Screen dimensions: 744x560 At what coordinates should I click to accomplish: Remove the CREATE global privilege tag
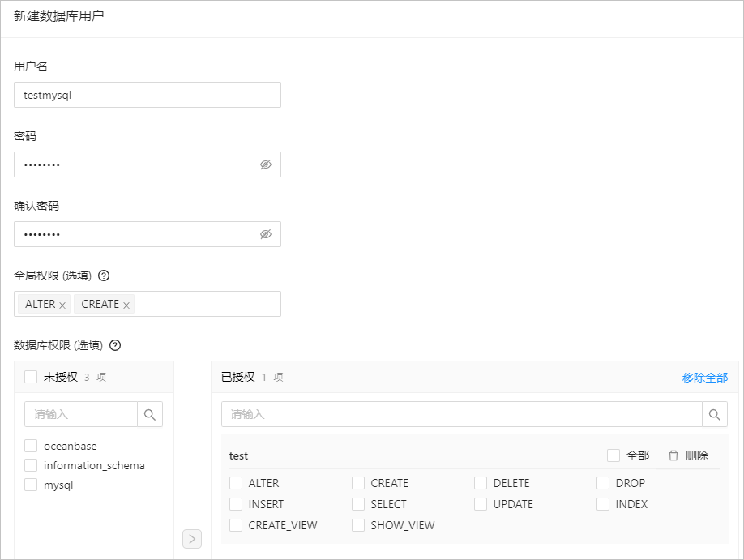(x=126, y=306)
